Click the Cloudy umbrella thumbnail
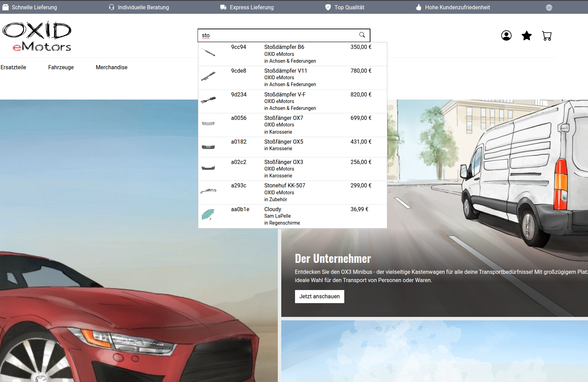This screenshot has width=588, height=382. [x=208, y=215]
